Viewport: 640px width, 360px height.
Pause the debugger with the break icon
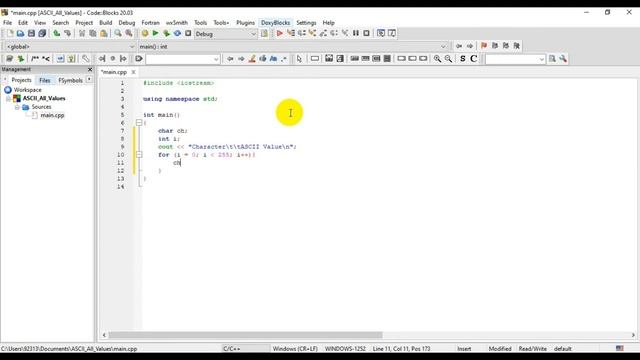(356, 33)
